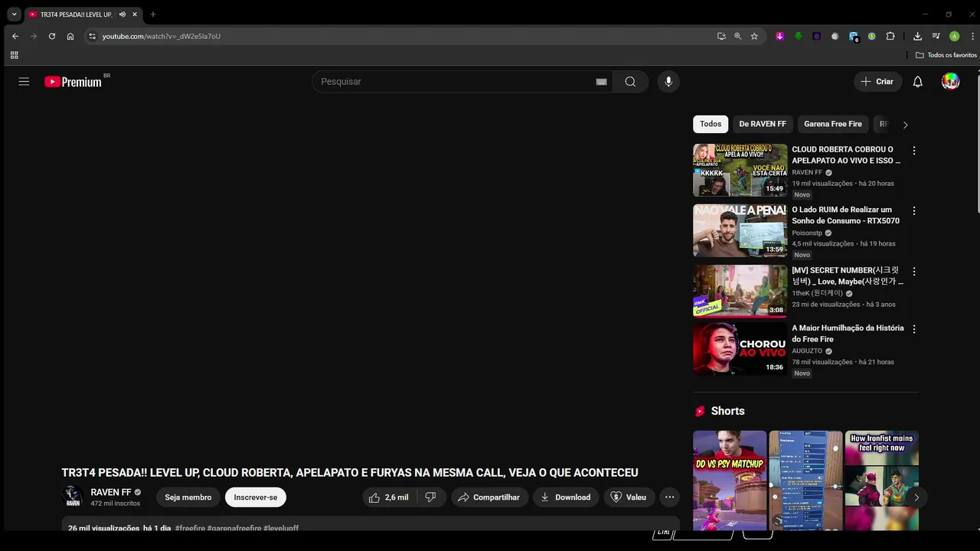Mute the tab using the speaker icon

pos(122,15)
